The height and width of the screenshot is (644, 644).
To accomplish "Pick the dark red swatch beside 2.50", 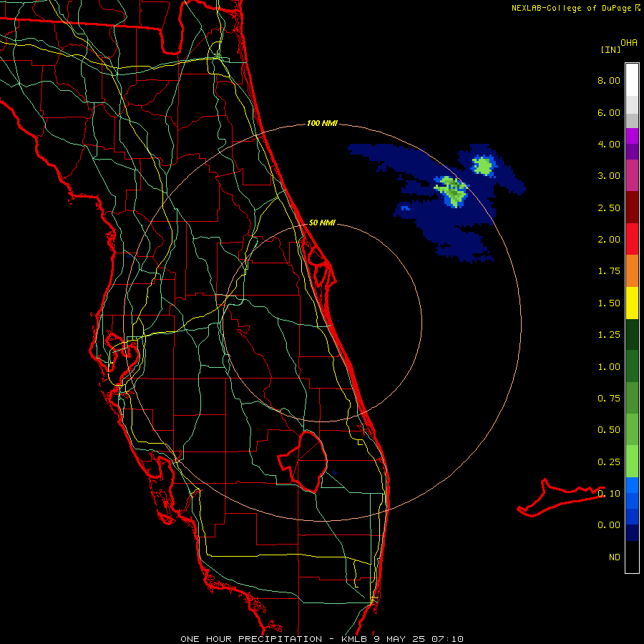I will click(x=632, y=208).
